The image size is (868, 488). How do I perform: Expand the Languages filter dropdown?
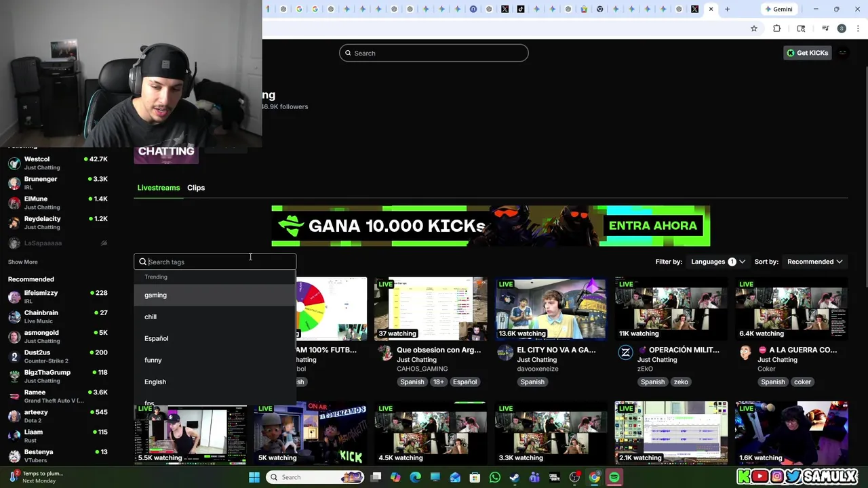tap(717, 262)
